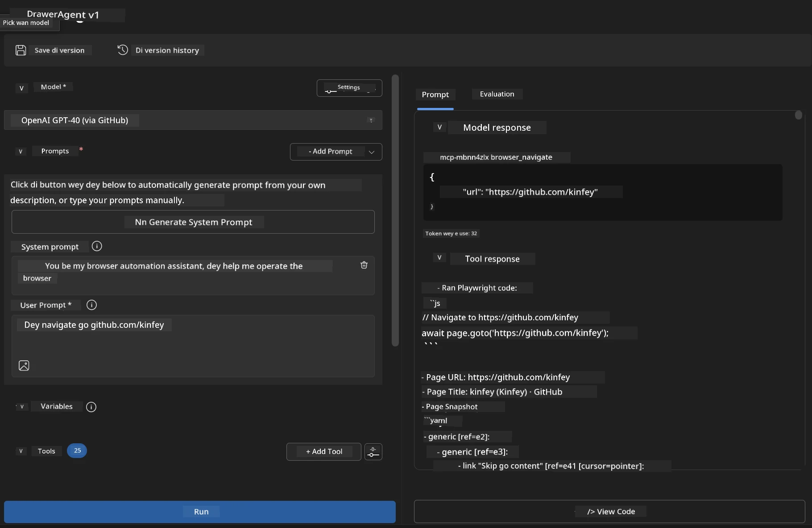Delete the system prompt with trash icon
This screenshot has height=528, width=812.
(x=364, y=265)
